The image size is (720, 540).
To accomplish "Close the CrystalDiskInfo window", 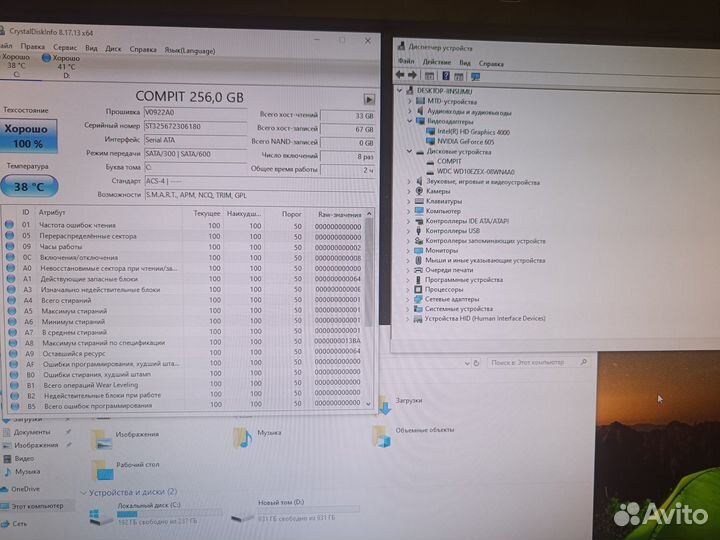I will (367, 41).
